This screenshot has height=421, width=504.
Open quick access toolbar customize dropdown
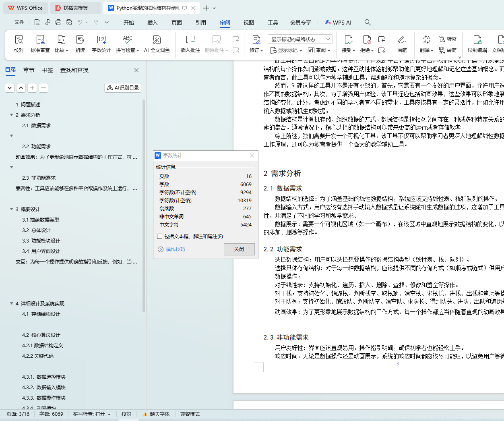107,22
